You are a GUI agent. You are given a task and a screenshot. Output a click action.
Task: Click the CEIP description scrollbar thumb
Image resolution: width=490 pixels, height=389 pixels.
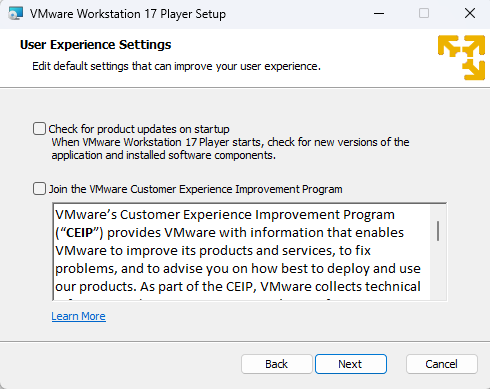pos(438,231)
